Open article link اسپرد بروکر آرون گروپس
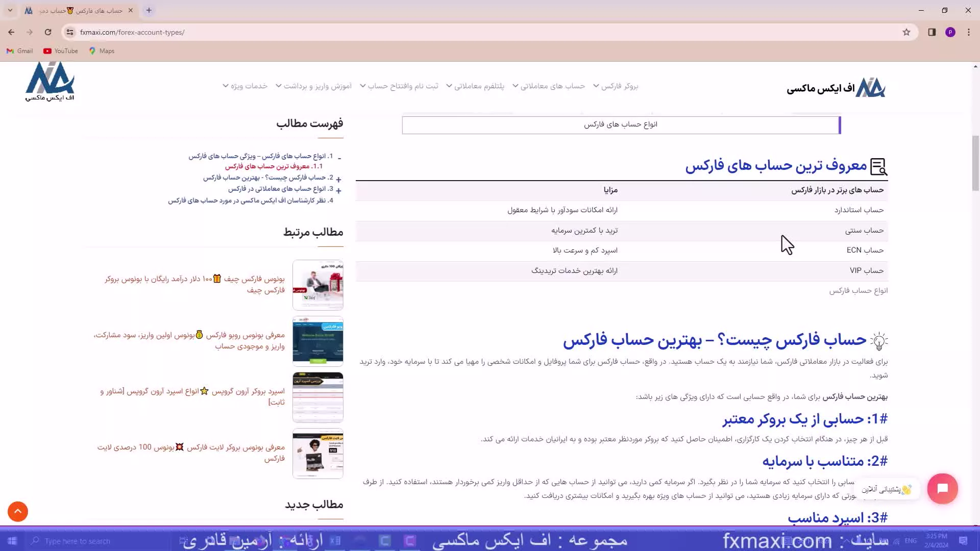Viewport: 980px width, 551px height. (x=192, y=396)
